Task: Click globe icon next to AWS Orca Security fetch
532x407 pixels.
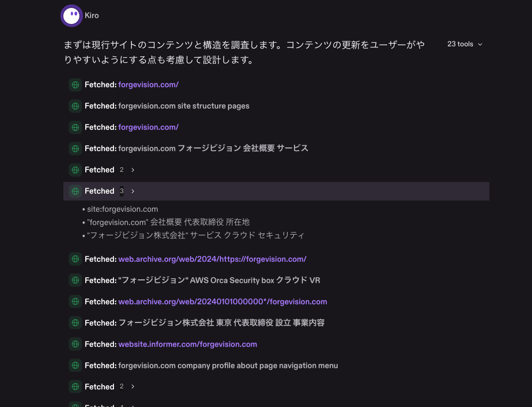Action: pos(75,280)
